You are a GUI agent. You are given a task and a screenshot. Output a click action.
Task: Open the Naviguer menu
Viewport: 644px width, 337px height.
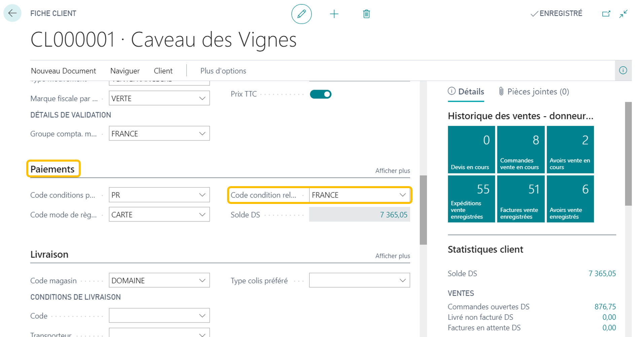(x=125, y=71)
